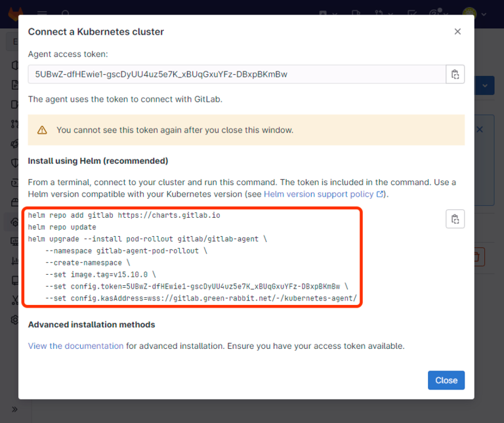Click the '--set image.tag=v15.10.0' line

pos(100,275)
